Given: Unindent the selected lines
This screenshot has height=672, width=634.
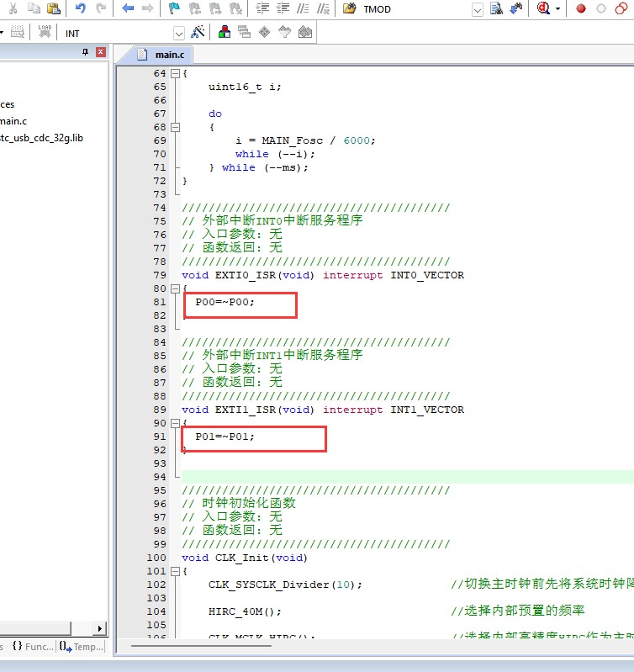Looking at the screenshot, I should coord(283,8).
